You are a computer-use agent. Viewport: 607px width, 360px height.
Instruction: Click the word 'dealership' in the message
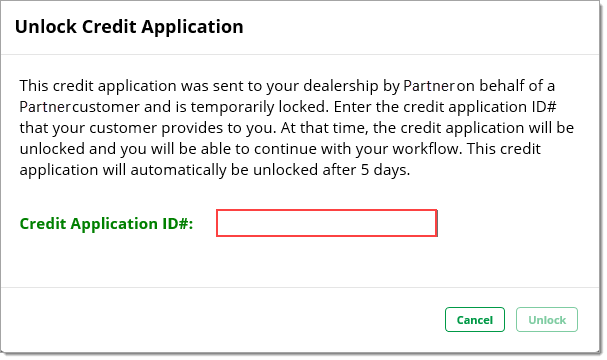coord(341,86)
